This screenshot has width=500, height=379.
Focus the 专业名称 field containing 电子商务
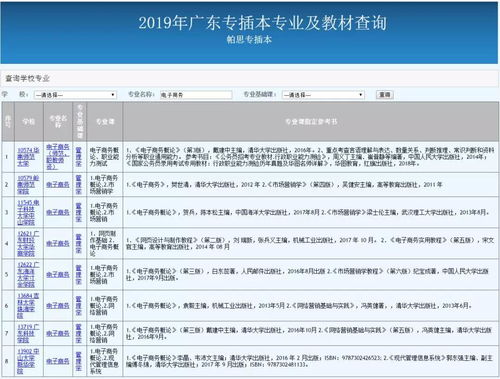pyautogui.click(x=196, y=95)
